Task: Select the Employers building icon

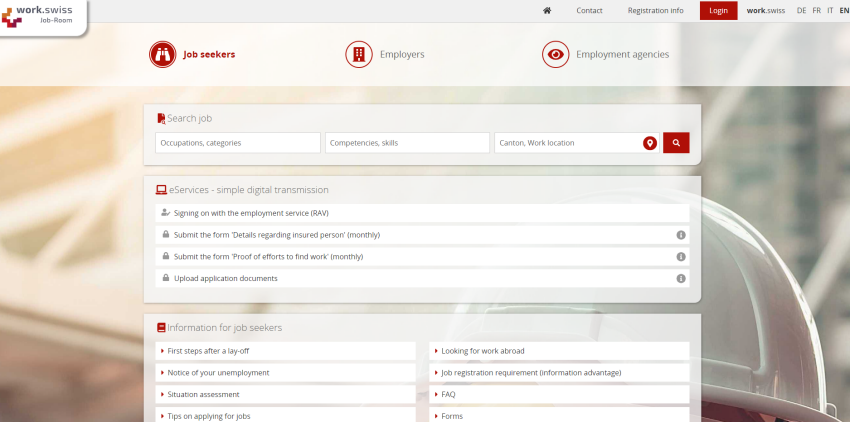Action: click(358, 55)
